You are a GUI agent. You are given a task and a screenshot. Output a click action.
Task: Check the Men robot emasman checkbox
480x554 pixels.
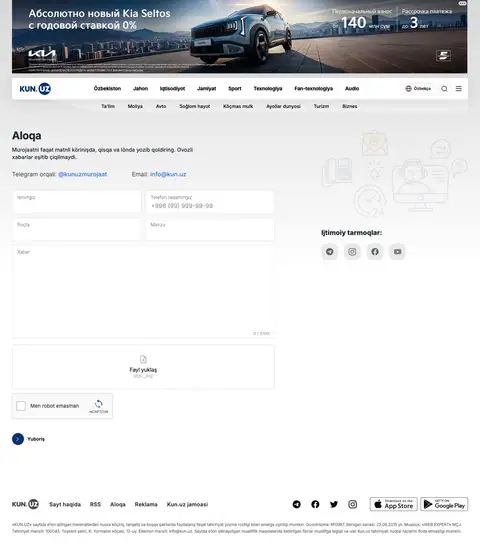tap(21, 406)
